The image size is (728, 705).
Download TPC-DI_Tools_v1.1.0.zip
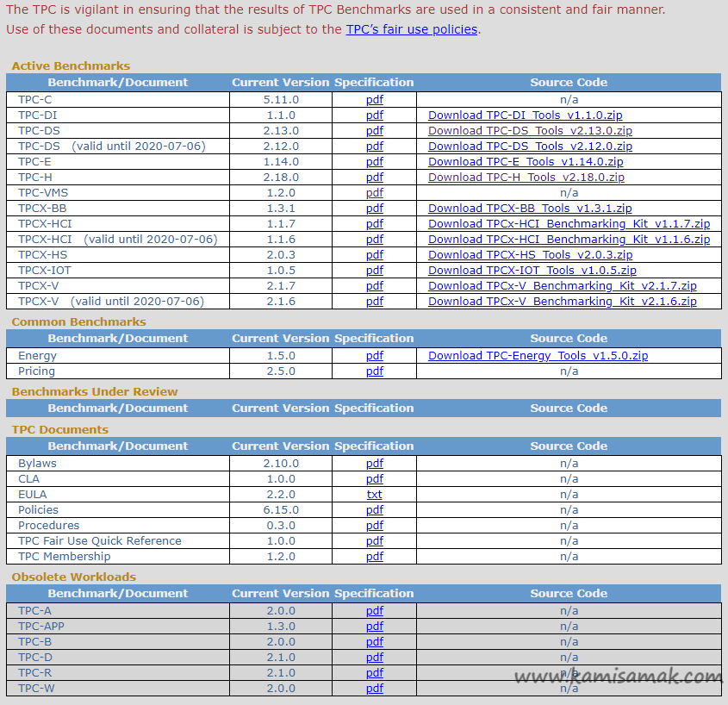(525, 115)
